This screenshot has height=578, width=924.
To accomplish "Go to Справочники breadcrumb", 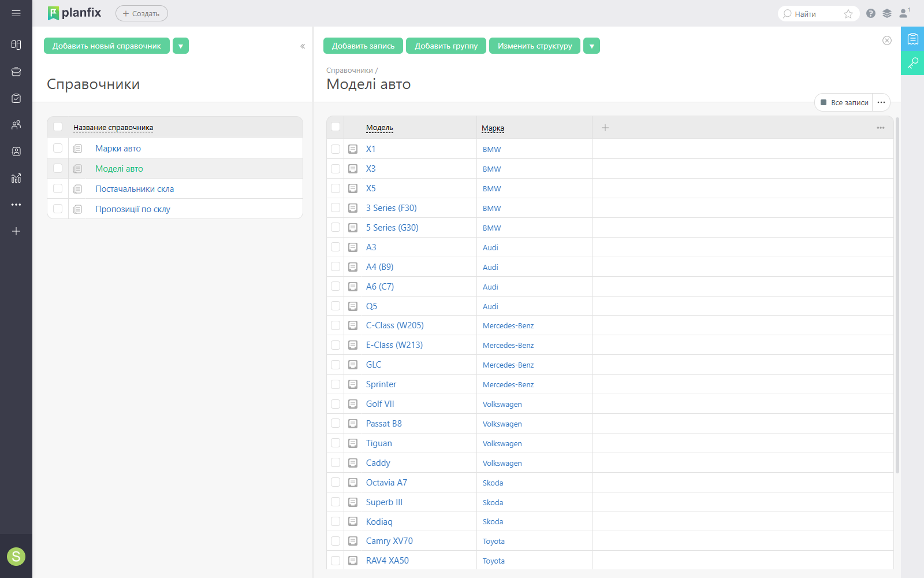I will [x=349, y=71].
